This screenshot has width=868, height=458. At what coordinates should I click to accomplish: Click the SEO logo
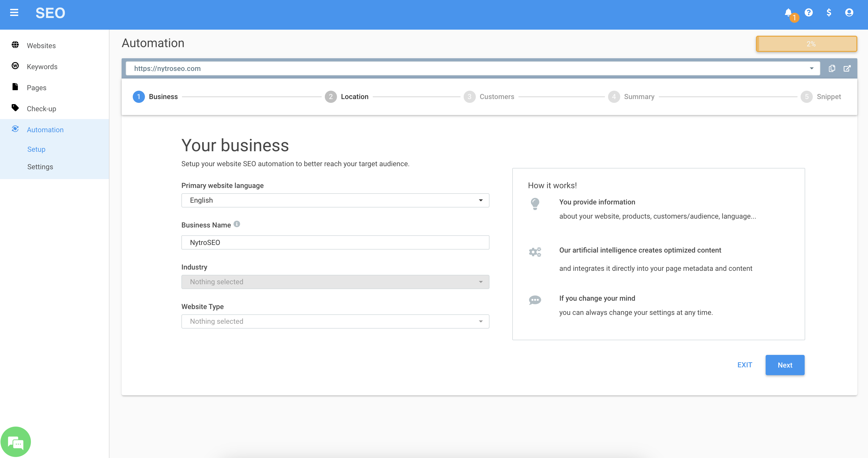tap(50, 13)
